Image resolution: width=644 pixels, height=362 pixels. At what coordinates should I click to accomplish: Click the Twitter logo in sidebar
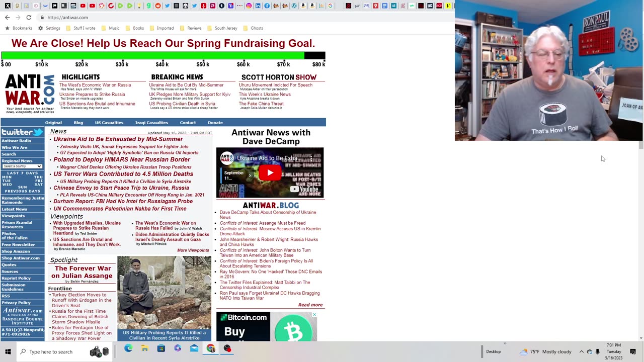click(x=22, y=132)
